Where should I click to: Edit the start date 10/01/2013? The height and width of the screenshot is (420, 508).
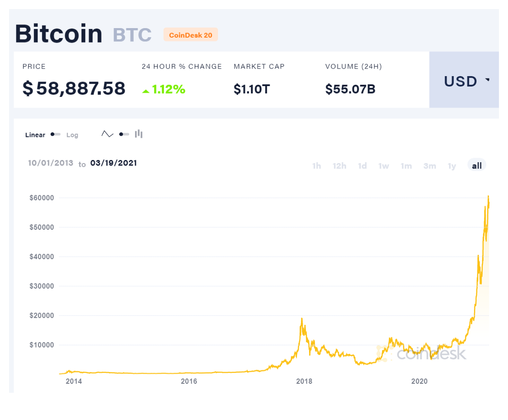click(x=51, y=163)
